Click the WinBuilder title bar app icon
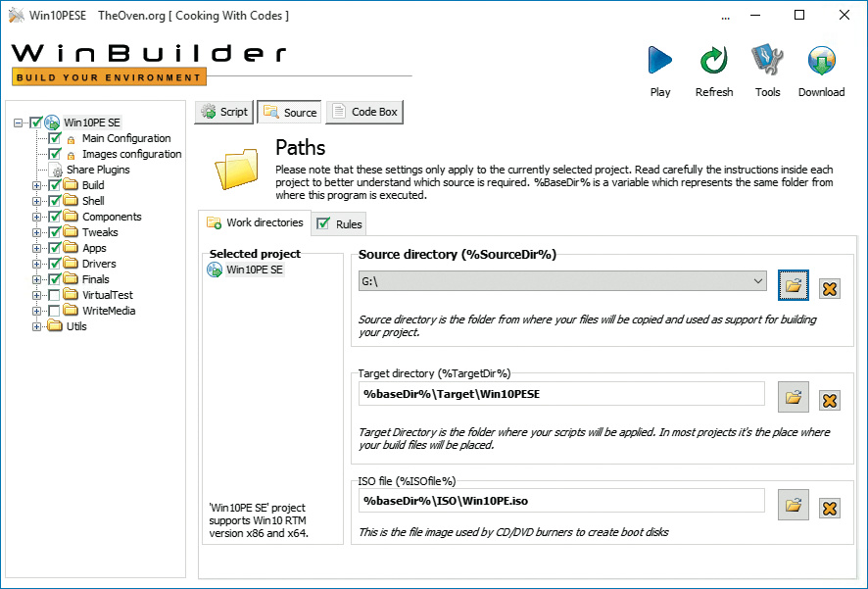Screen dimensions: 868x589 pyautogui.click(x=17, y=16)
